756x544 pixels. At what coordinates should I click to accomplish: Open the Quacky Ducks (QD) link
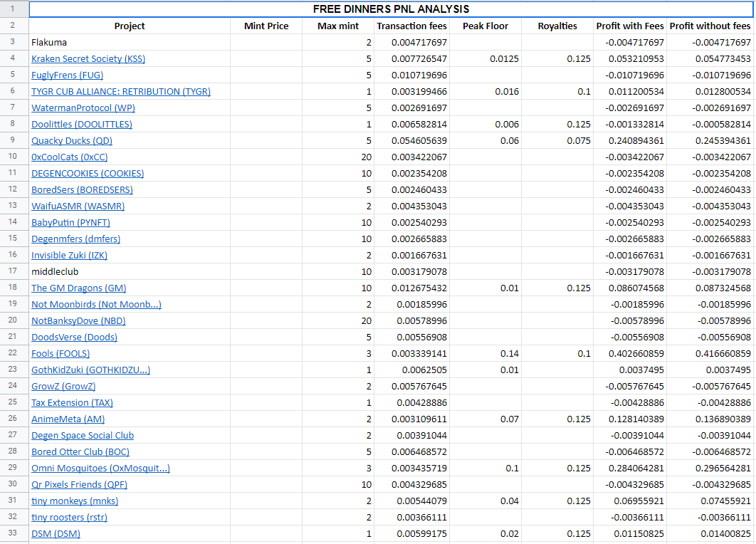(72, 141)
